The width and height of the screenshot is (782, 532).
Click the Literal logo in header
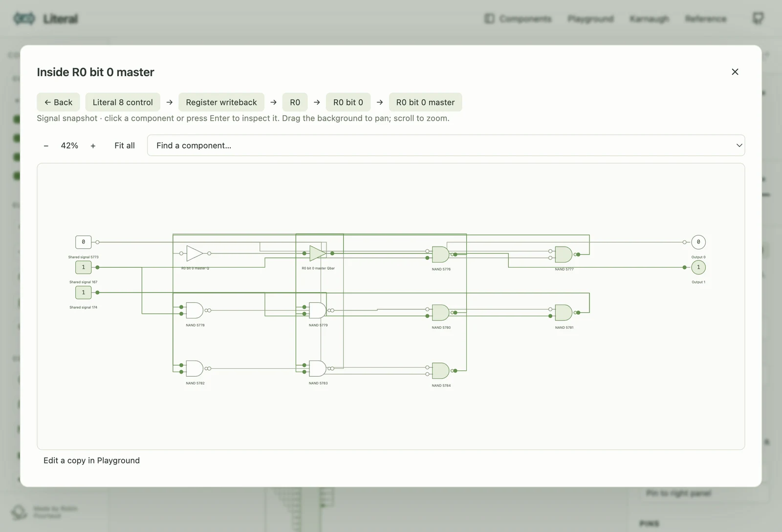click(x=46, y=19)
